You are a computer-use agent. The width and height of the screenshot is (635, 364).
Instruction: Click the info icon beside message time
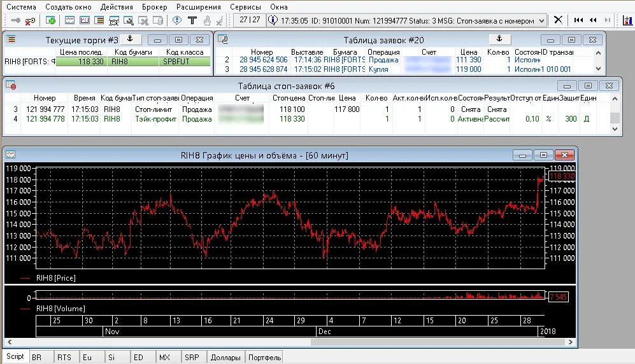click(x=273, y=20)
